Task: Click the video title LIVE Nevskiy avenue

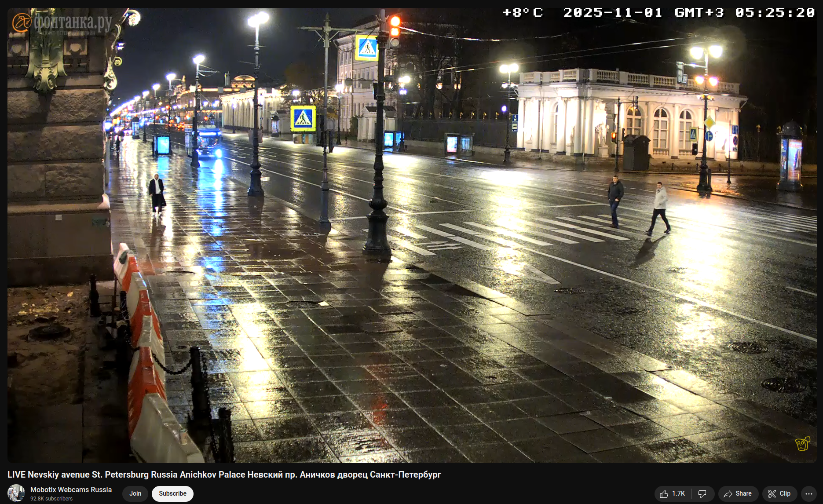Action: pyautogui.click(x=224, y=475)
